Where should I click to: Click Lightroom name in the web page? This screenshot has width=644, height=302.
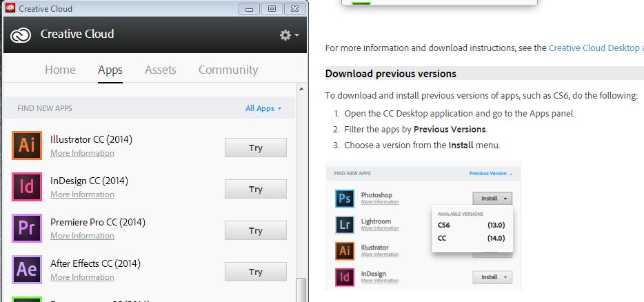pos(376,221)
